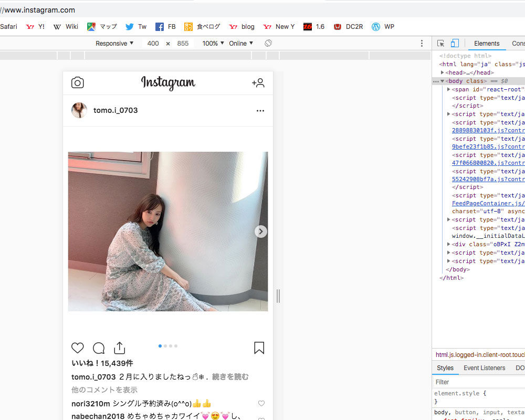Click 続きを読む to expand the caption
The width and height of the screenshot is (525, 420).
[230, 377]
